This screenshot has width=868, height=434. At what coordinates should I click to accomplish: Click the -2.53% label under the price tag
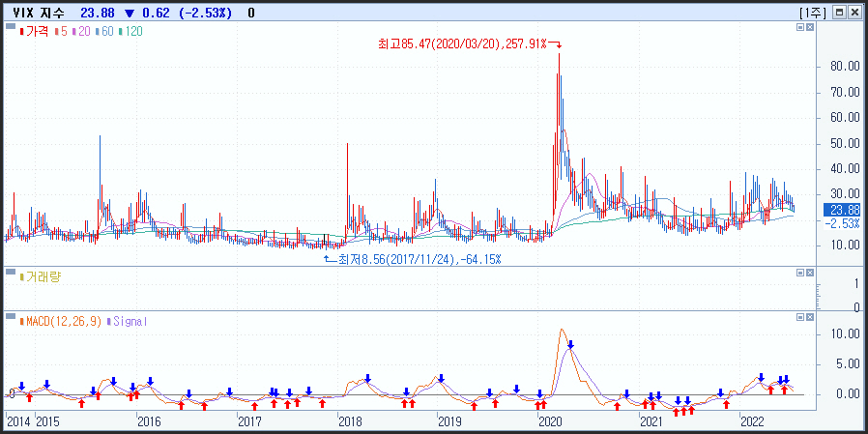(x=842, y=223)
